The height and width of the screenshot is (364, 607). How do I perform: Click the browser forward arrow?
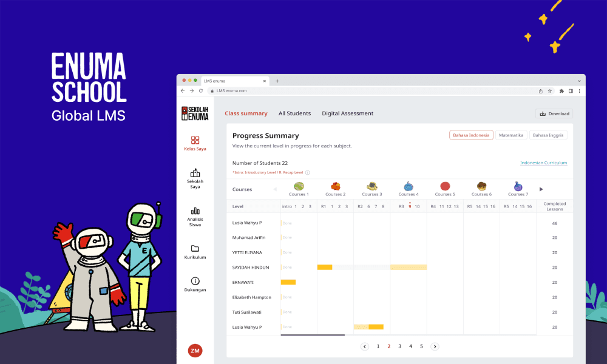(x=192, y=90)
